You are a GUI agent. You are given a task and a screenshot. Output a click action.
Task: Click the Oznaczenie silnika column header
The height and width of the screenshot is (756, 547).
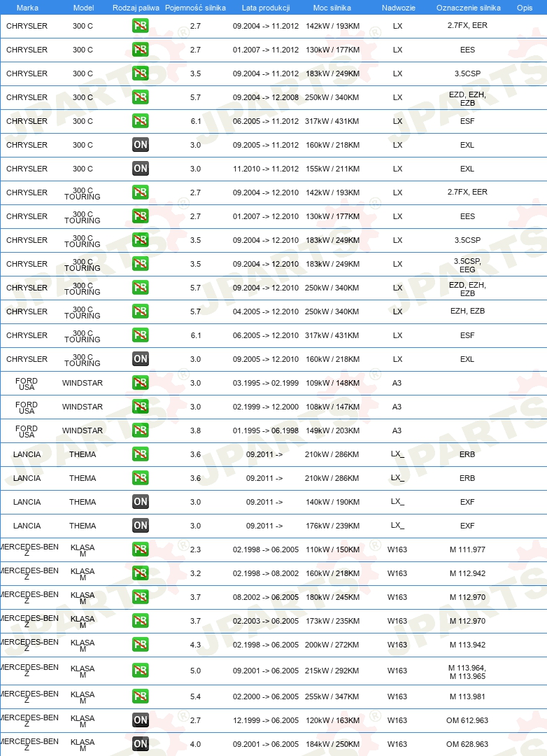[468, 8]
